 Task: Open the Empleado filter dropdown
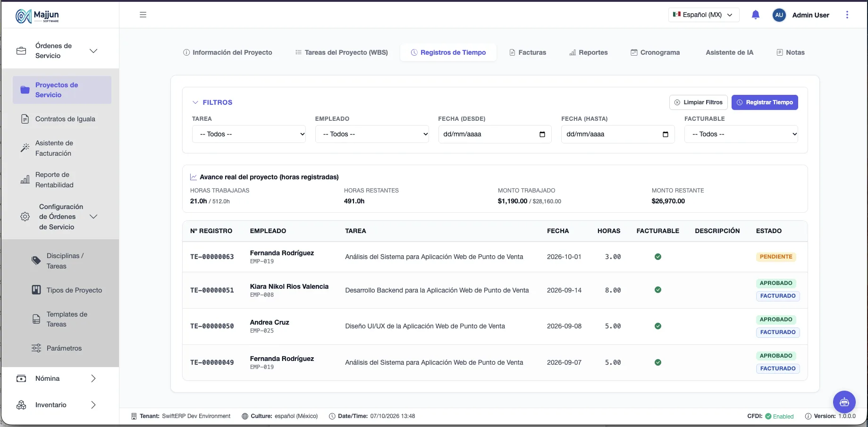(372, 134)
